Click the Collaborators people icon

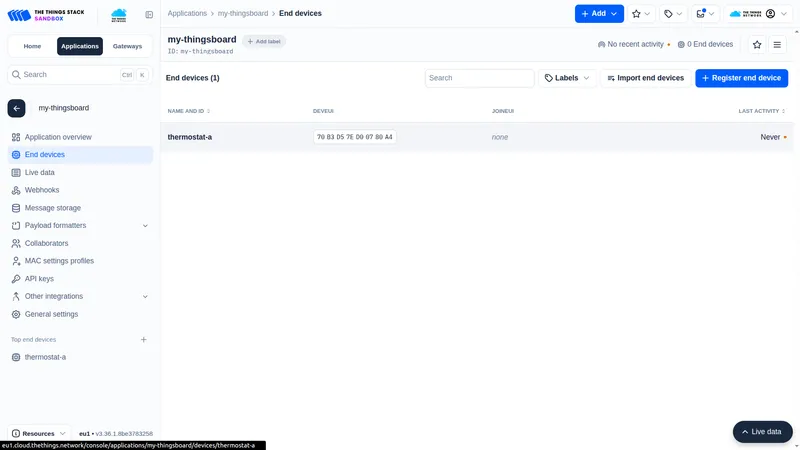[x=16, y=243]
